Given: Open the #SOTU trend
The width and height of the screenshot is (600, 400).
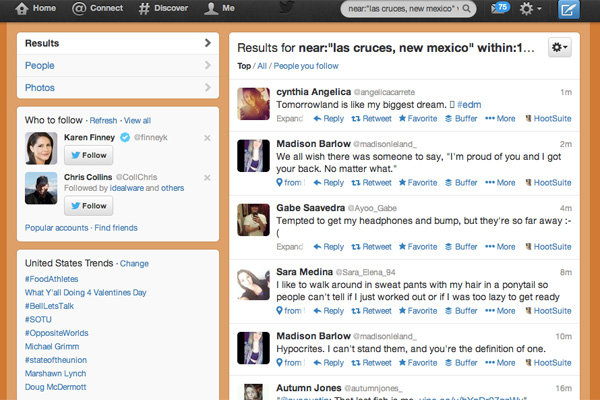Looking at the screenshot, I should (x=38, y=319).
